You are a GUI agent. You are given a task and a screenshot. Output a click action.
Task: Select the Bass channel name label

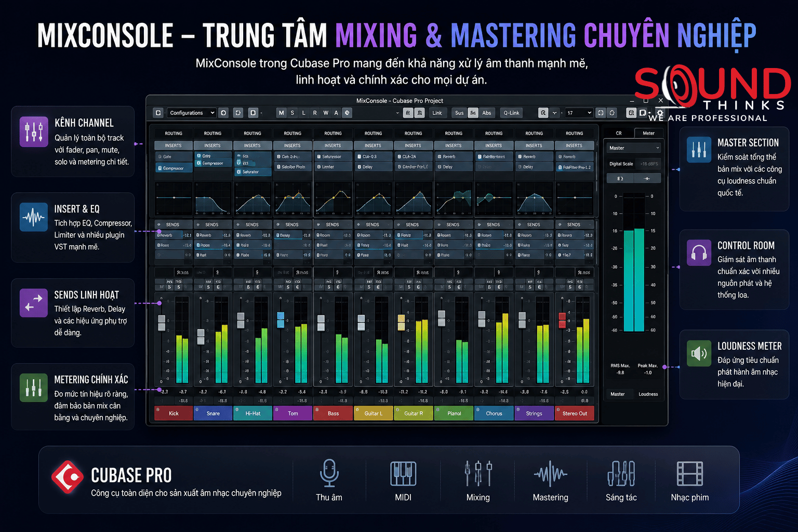[333, 414]
